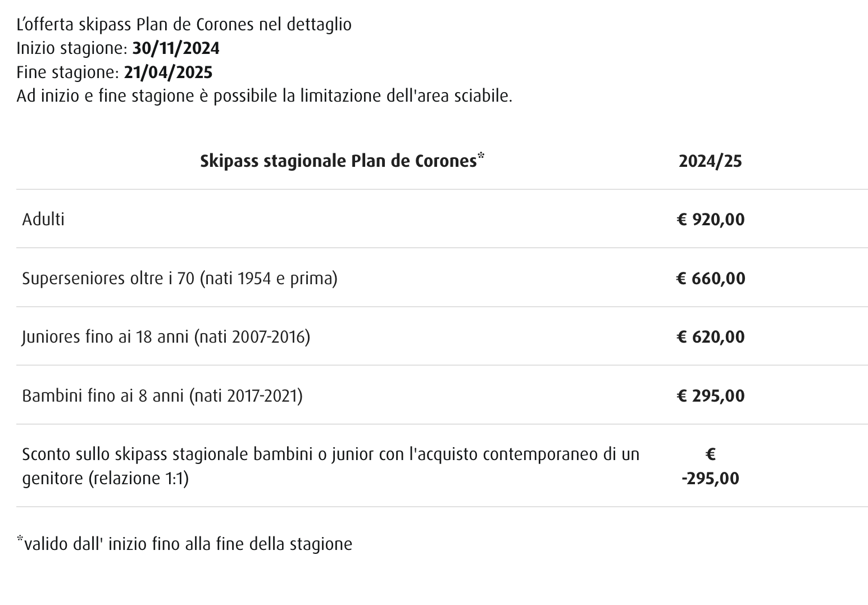Viewport: 868px width, 605px height.
Task: Click the superseniores price € 660,00
Action: pos(711,278)
